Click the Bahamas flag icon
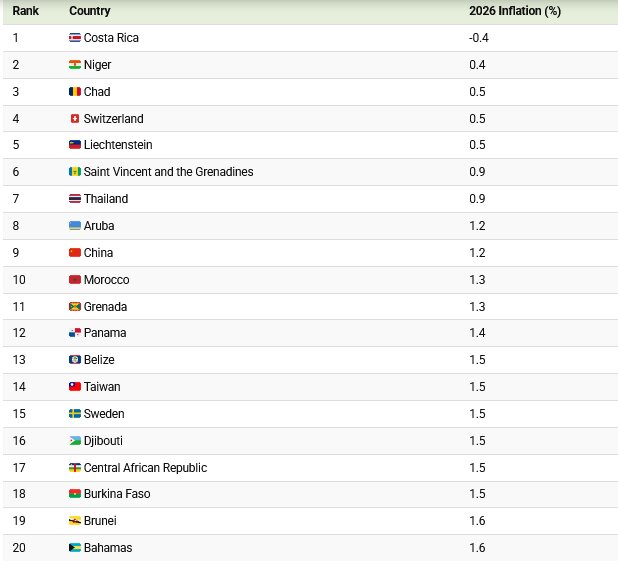Screen dimensions: 618x584 [x=74, y=548]
